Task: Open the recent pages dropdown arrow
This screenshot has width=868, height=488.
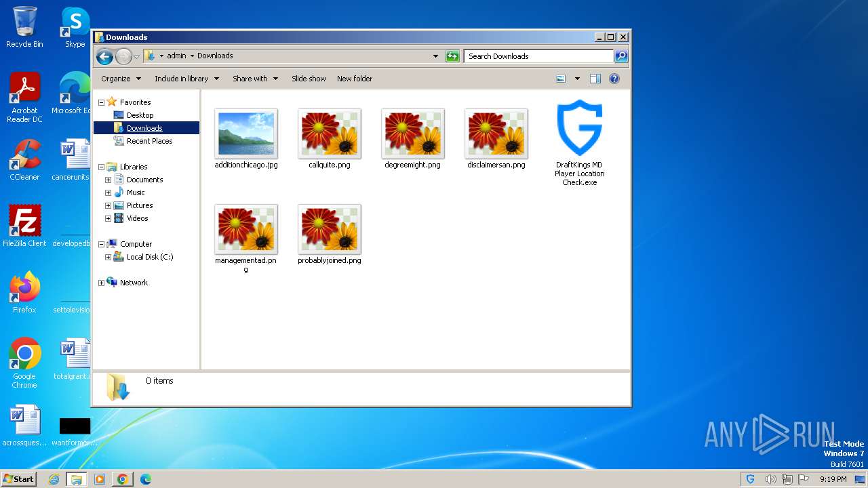Action: 136,56
